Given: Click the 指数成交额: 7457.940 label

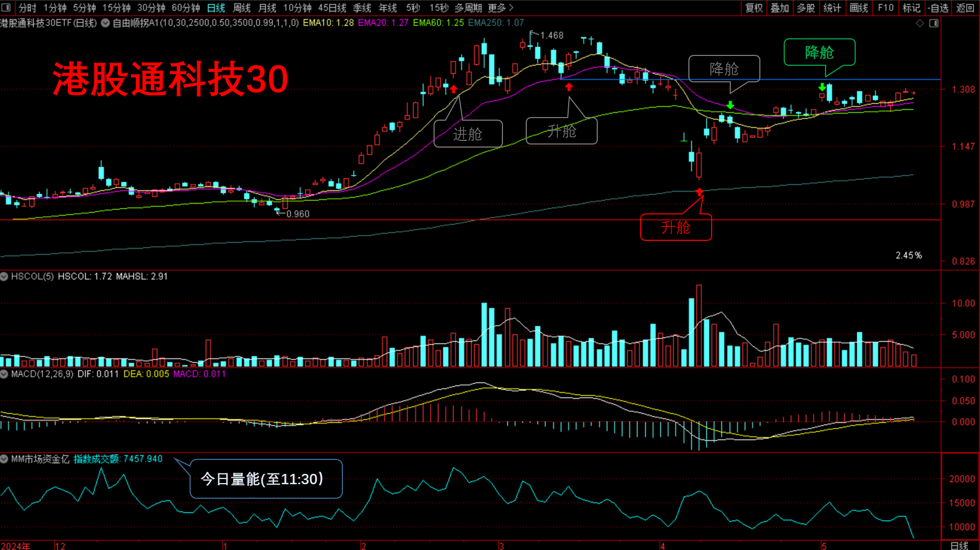Looking at the screenshot, I should coord(118,459).
